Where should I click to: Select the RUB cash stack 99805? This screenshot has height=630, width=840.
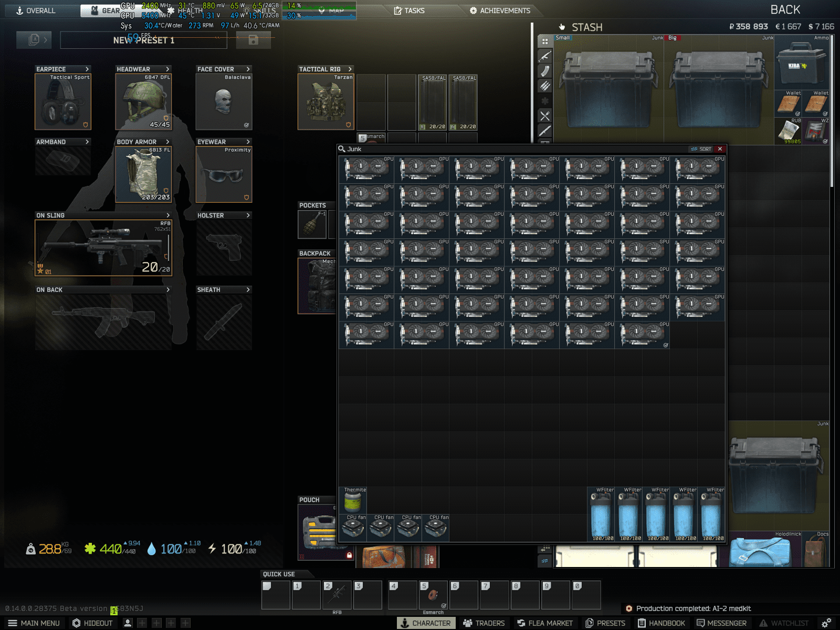point(788,131)
